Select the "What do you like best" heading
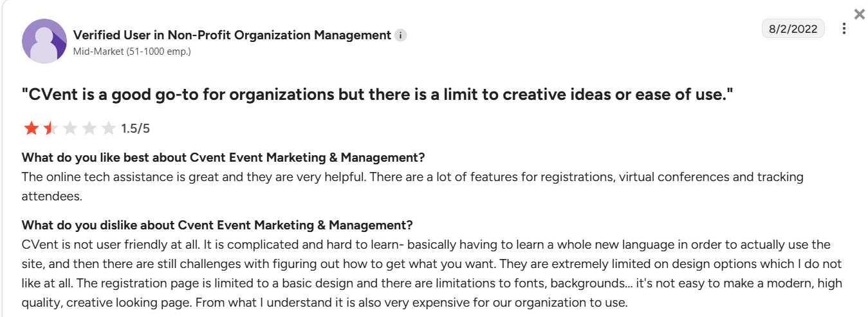This screenshot has width=868, height=317. point(223,158)
